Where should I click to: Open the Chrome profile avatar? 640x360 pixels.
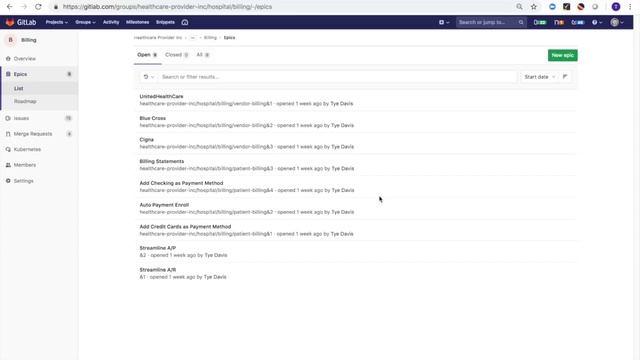[x=616, y=7]
